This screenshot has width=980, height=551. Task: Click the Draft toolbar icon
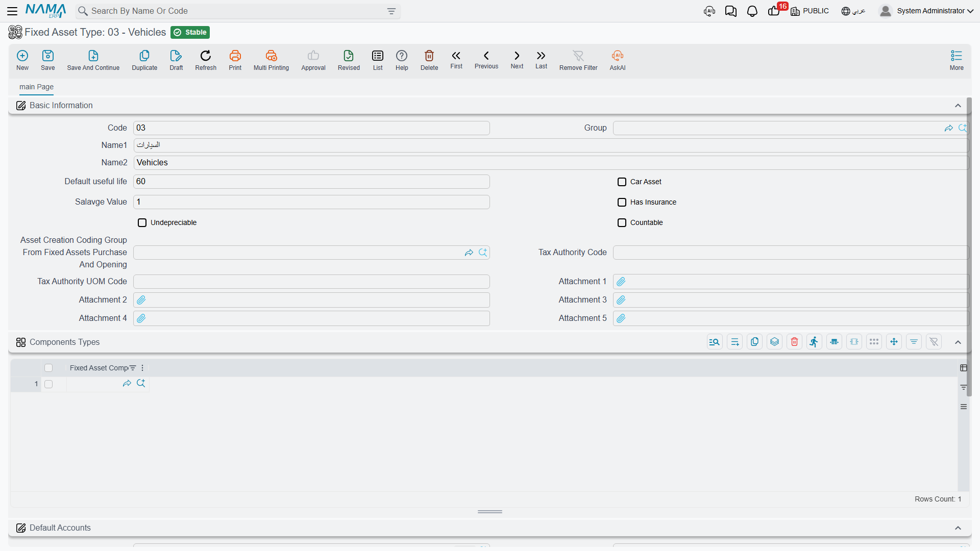coord(176,60)
